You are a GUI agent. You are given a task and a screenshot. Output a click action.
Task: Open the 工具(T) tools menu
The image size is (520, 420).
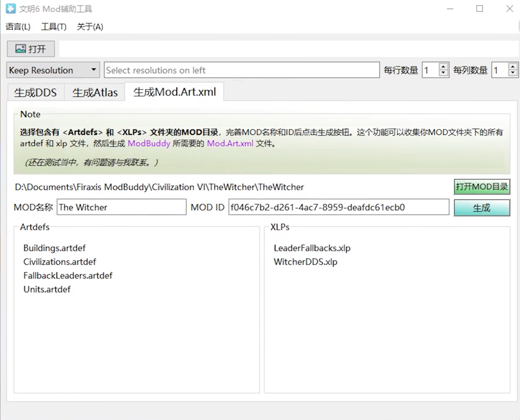54,27
